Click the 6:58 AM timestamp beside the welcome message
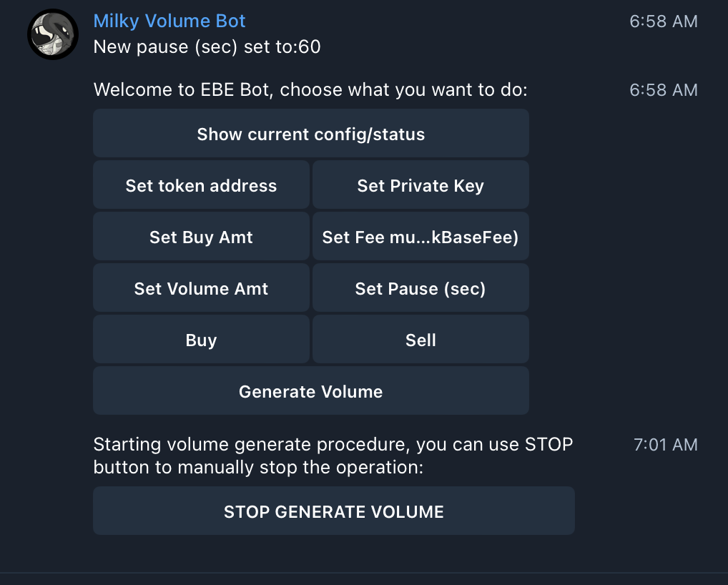Viewport: 728px width, 585px height. (x=663, y=90)
